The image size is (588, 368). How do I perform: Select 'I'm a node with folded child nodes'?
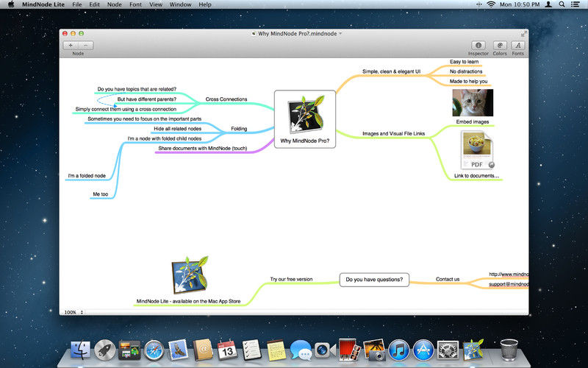click(164, 138)
